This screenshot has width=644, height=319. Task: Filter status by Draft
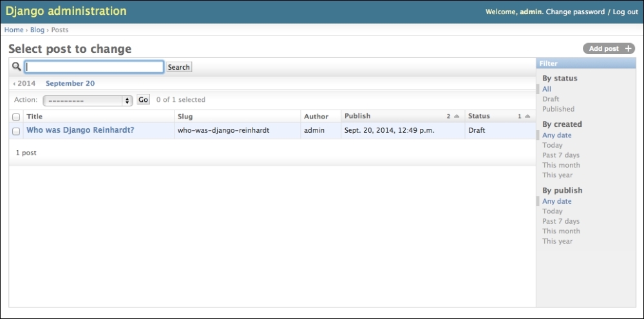point(551,99)
